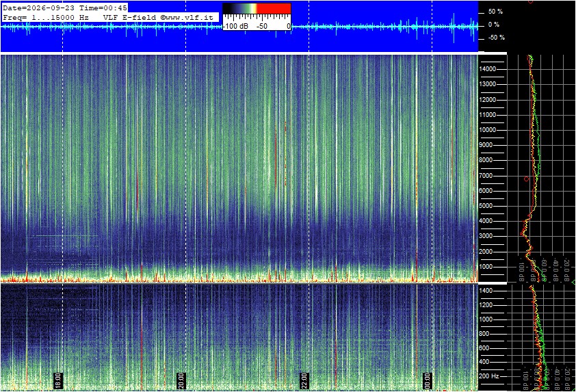
Task: Click the 50 % amplitude scale label
Action: coord(495,12)
